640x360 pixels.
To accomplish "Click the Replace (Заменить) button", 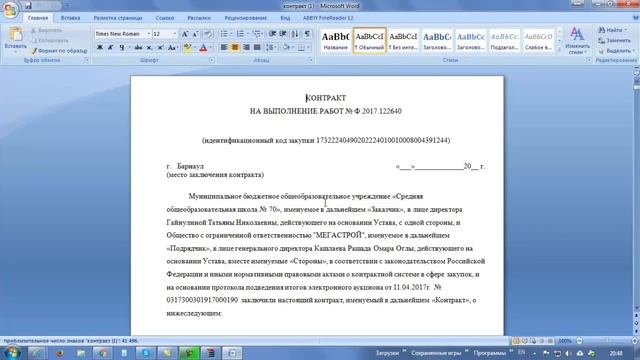I will [x=614, y=40].
